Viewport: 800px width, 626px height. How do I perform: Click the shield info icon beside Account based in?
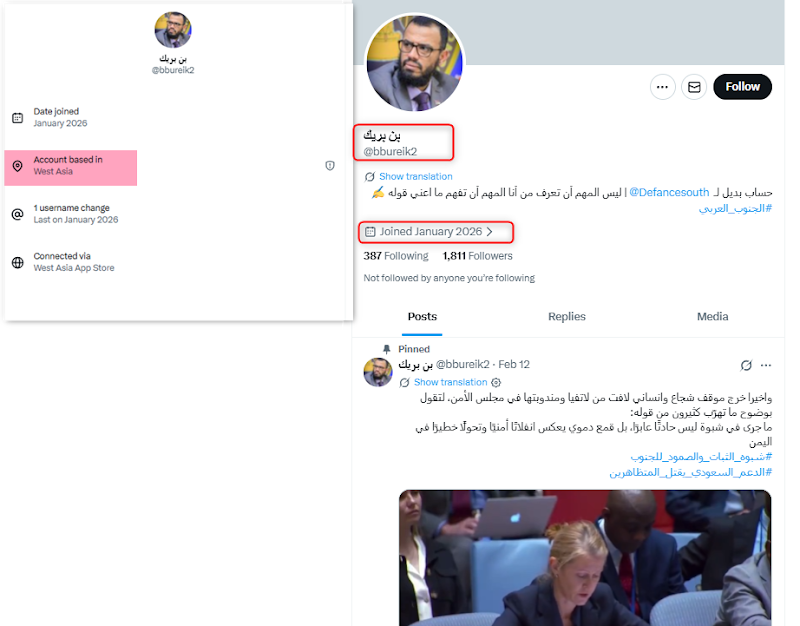pyautogui.click(x=330, y=165)
